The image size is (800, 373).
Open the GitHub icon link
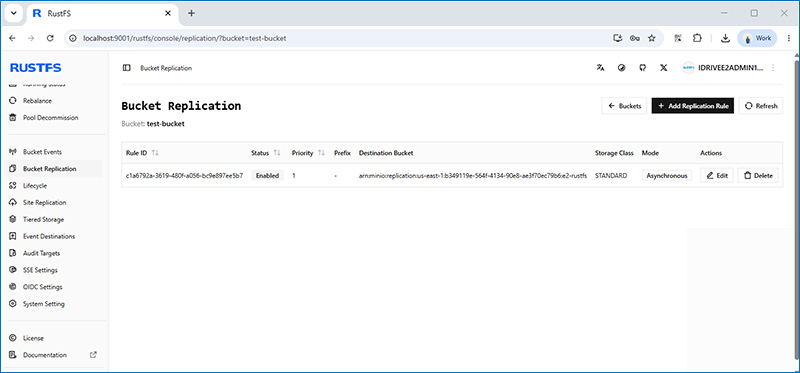642,67
